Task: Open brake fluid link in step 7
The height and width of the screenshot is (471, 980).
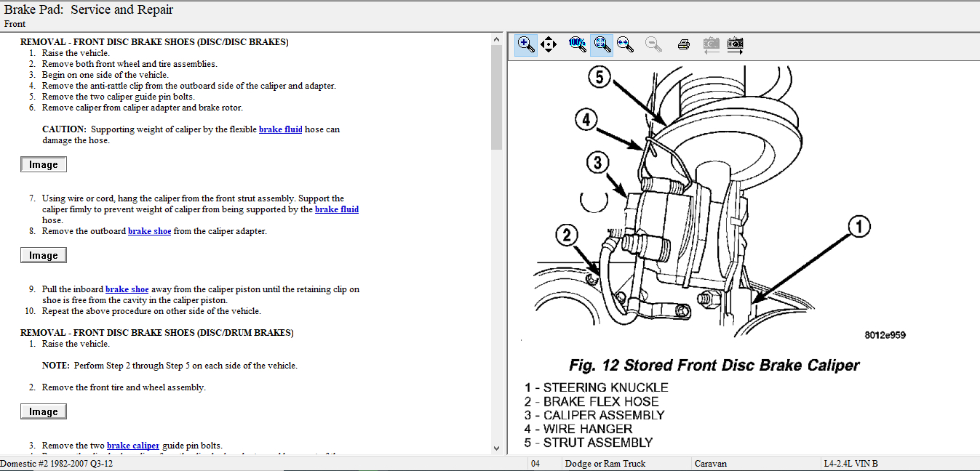Action: point(336,209)
